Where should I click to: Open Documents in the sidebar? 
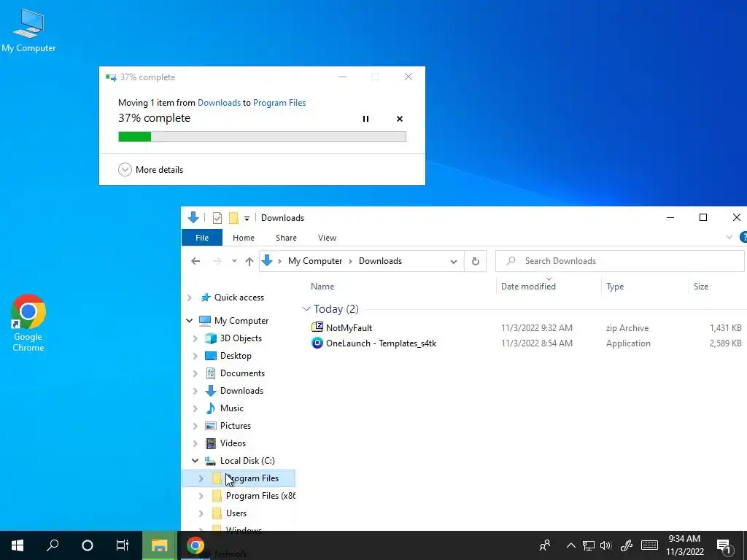click(242, 373)
